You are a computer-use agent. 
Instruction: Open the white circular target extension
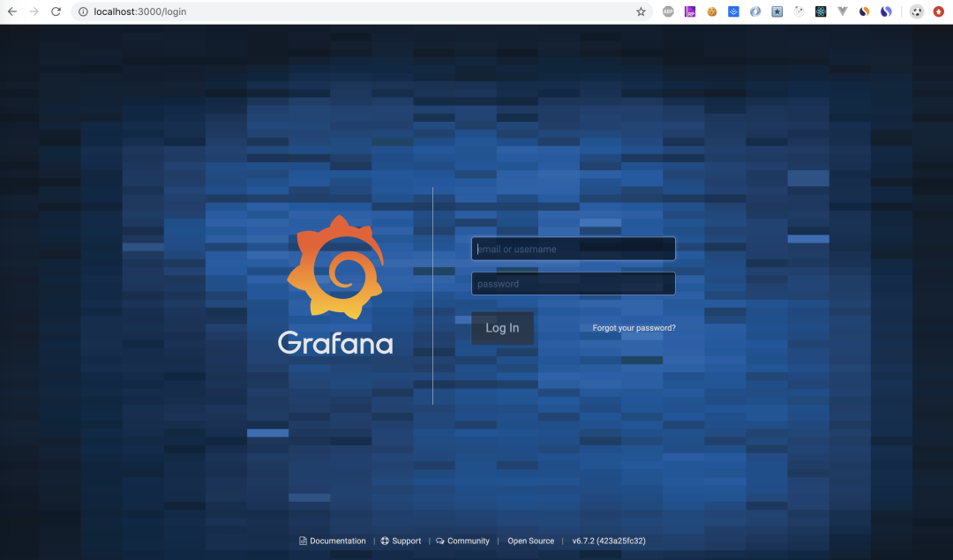tap(799, 11)
